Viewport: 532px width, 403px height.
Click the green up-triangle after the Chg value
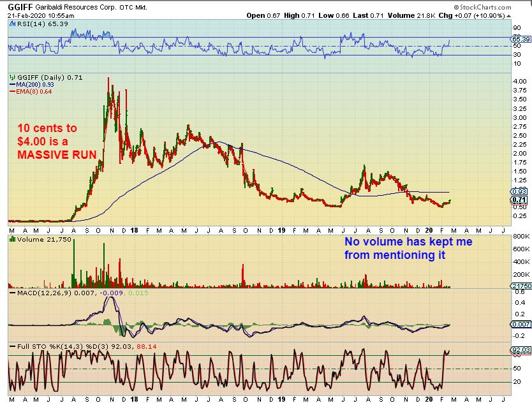[x=508, y=15]
